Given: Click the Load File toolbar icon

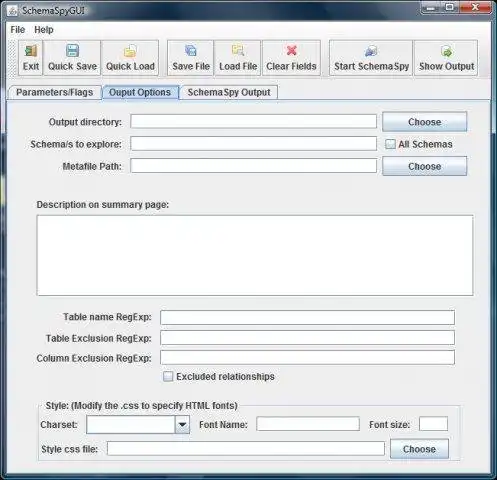Looking at the screenshot, I should [x=238, y=51].
